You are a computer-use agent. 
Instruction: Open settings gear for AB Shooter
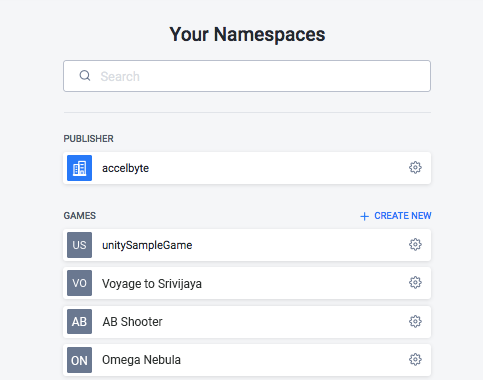pos(415,321)
